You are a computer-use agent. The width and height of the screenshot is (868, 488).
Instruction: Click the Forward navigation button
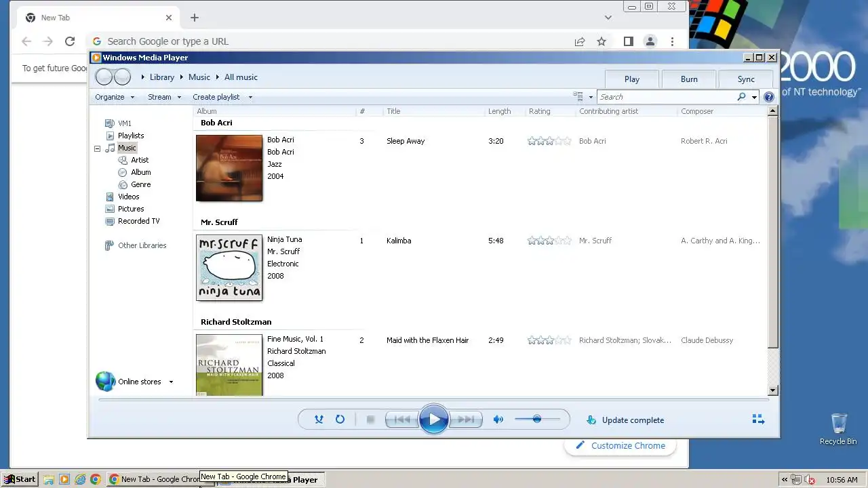122,77
